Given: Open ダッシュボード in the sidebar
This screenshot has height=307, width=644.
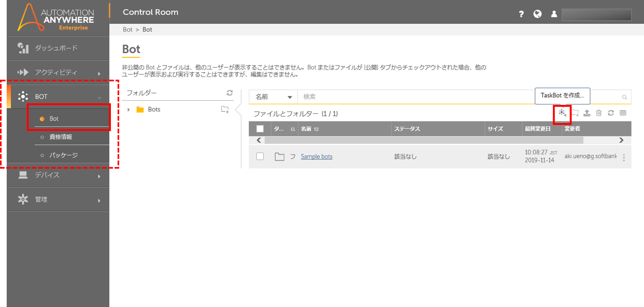Looking at the screenshot, I should click(58, 48).
